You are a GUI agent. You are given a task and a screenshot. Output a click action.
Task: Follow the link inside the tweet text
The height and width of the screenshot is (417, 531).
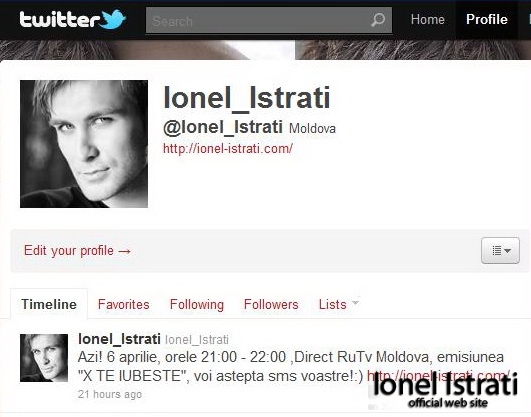click(439, 375)
